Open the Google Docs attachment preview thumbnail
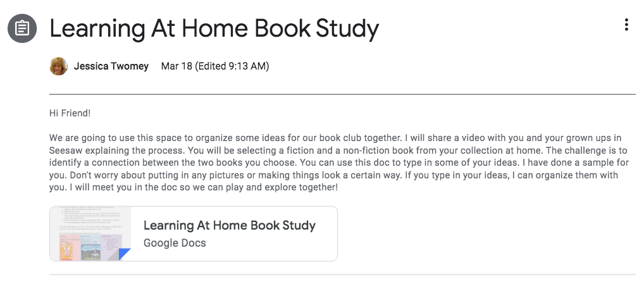Image resolution: width=644 pixels, height=284 pixels. click(90, 233)
